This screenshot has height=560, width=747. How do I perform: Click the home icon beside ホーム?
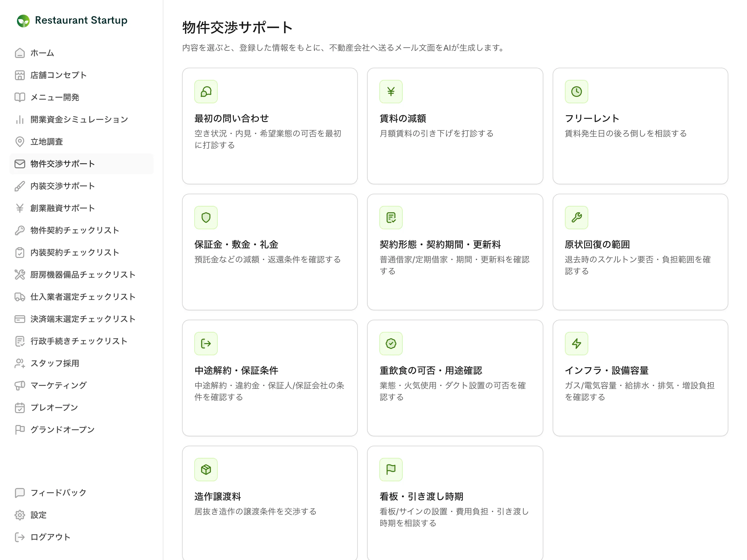20,53
